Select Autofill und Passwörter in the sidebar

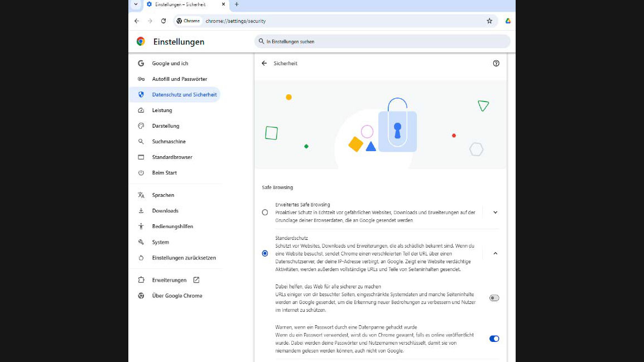coord(180,79)
